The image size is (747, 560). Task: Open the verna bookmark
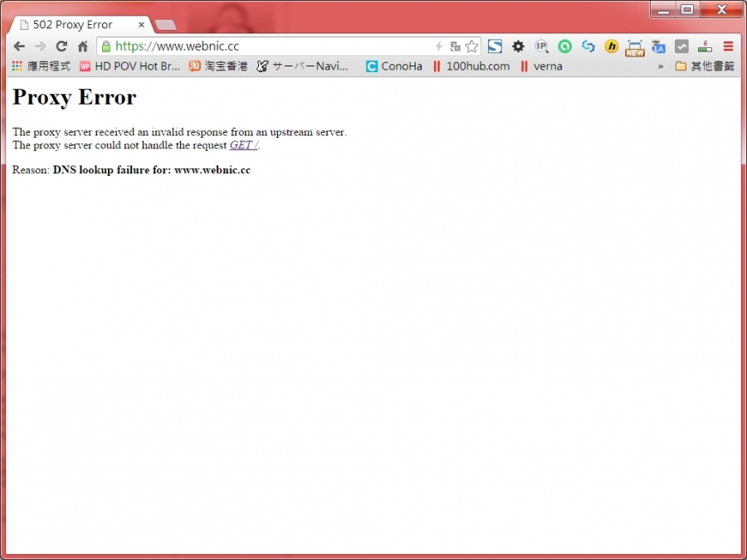coord(541,66)
